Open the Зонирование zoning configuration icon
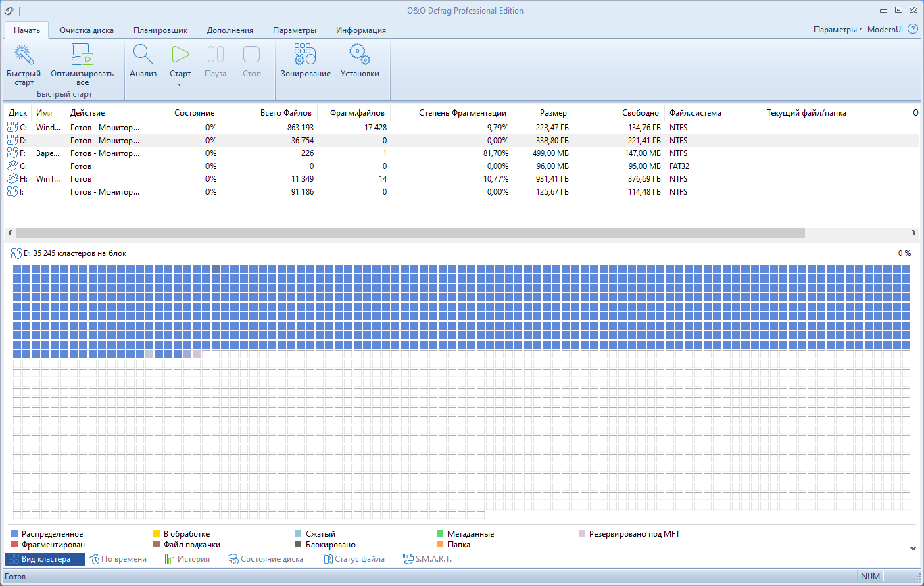This screenshot has height=586, width=924. coord(304,53)
